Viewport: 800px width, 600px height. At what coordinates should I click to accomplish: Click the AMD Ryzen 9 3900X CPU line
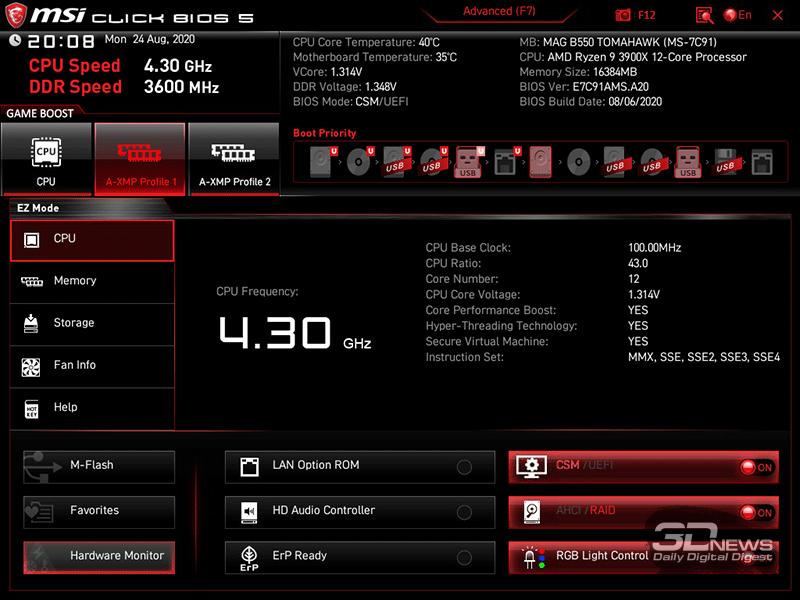coord(633,57)
